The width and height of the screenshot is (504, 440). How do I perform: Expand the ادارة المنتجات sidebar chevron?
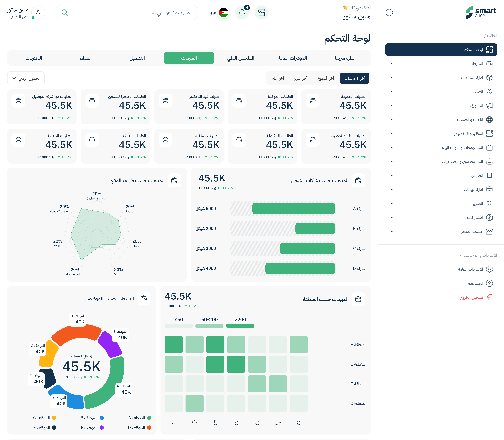392,78
